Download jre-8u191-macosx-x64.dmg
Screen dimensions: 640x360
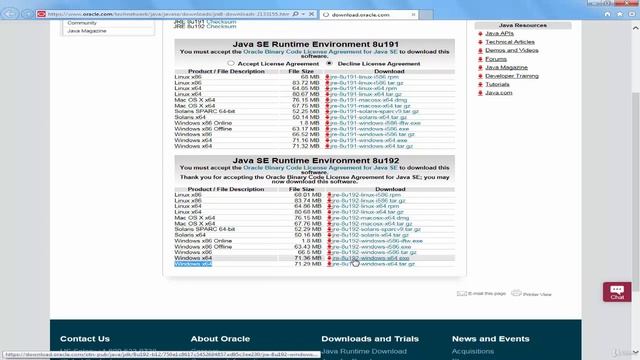368,100
